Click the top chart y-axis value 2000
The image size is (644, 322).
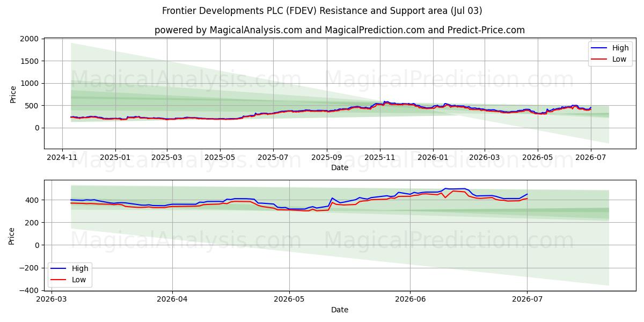point(29,39)
